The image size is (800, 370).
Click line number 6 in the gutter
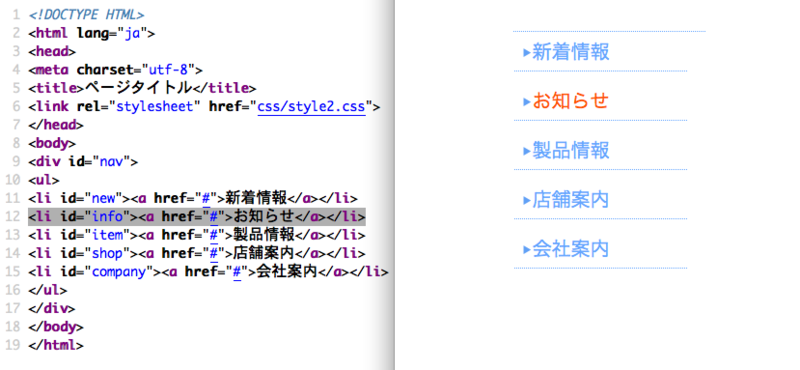pos(16,107)
